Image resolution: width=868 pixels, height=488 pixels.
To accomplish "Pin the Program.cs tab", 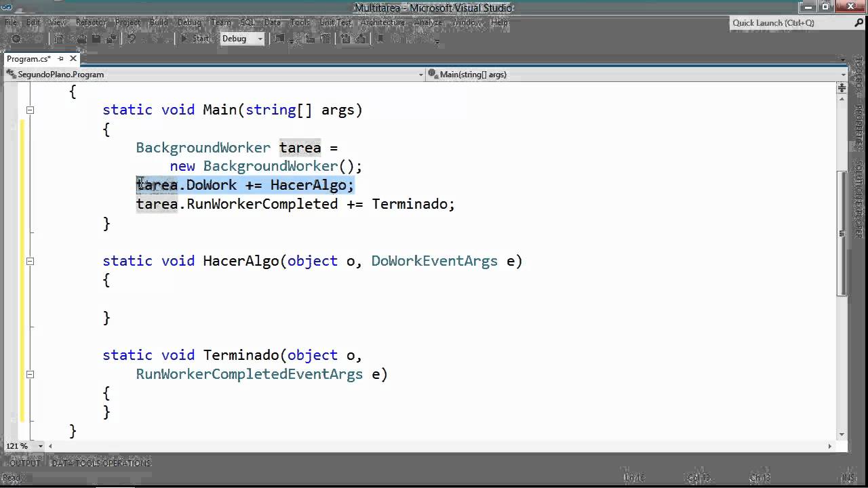I will click(x=60, y=59).
